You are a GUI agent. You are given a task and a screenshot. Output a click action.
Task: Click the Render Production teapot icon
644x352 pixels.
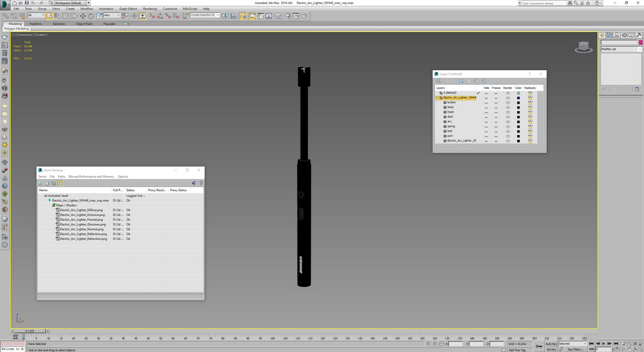[x=305, y=16]
